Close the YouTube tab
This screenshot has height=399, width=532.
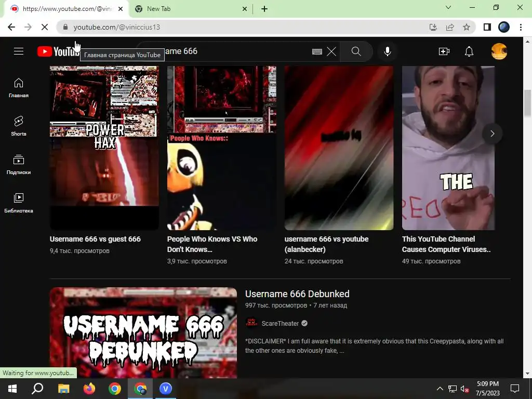(x=121, y=9)
